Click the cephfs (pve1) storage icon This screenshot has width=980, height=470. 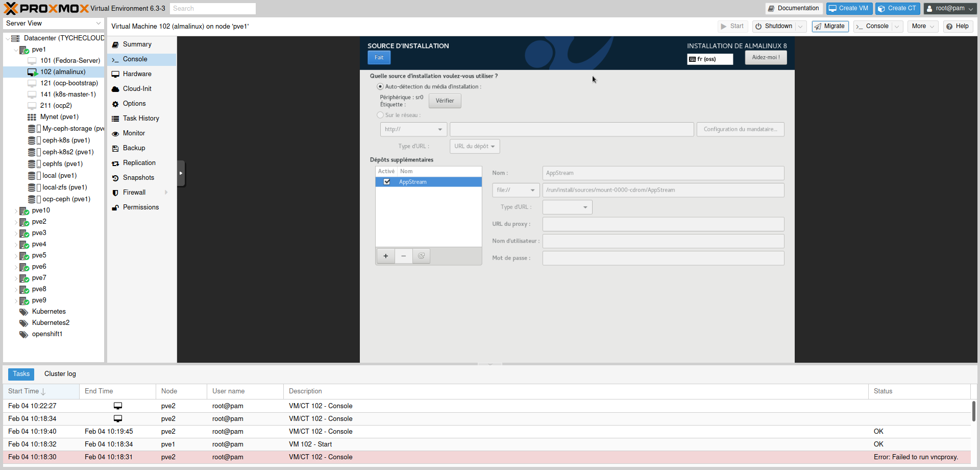32,164
